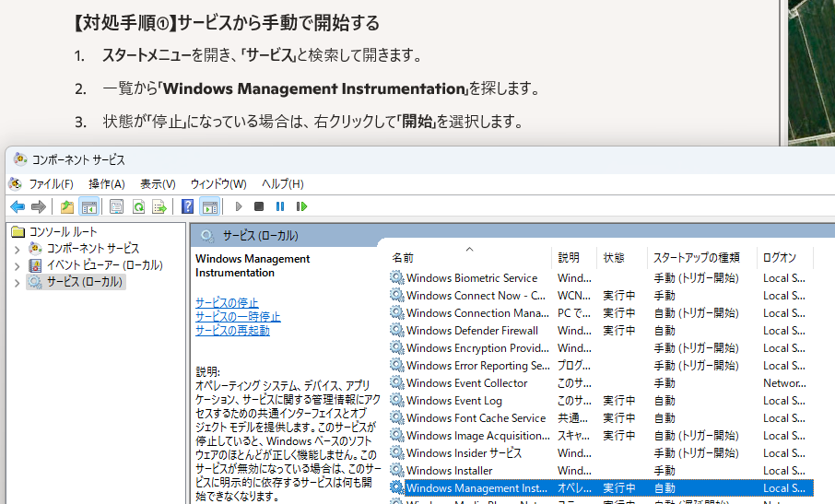The height and width of the screenshot is (504, 835).
Task: Click the menu bar system icon left of ファイル
Action: click(x=16, y=183)
